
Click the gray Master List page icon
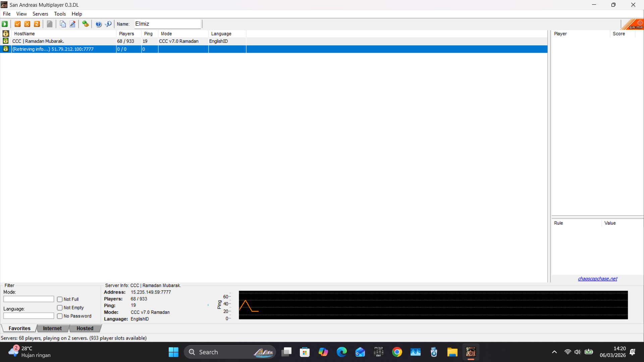50,24
